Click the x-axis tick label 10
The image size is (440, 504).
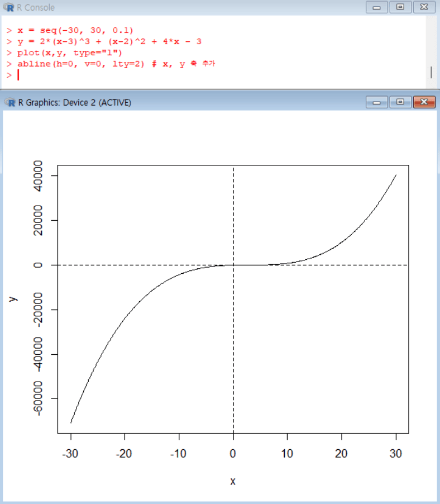pos(288,453)
